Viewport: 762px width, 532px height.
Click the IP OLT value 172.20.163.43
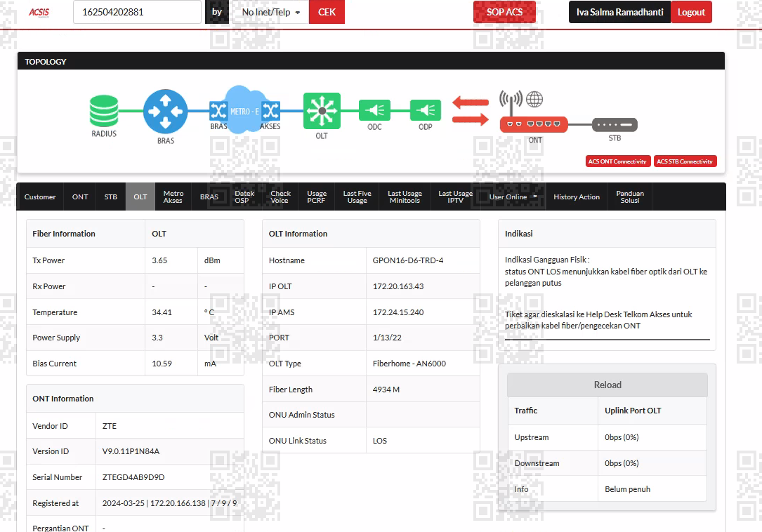(x=398, y=286)
